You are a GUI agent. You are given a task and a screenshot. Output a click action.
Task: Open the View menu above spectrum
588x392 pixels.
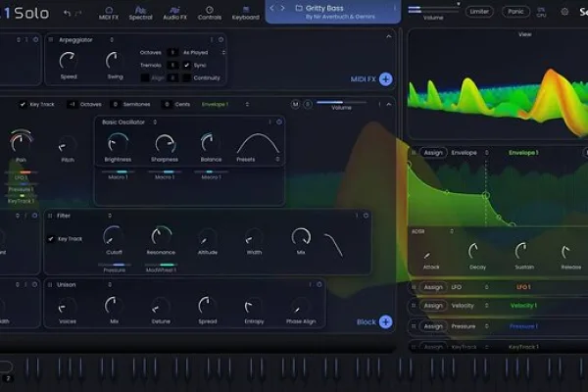524,34
